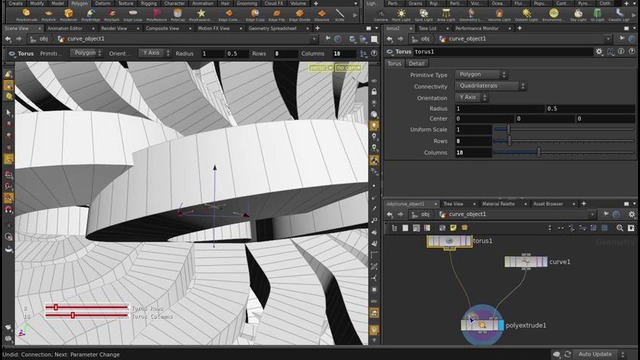Select the Knife shelf tool
Viewport: 640px width, 360px height.
[x=340, y=15]
